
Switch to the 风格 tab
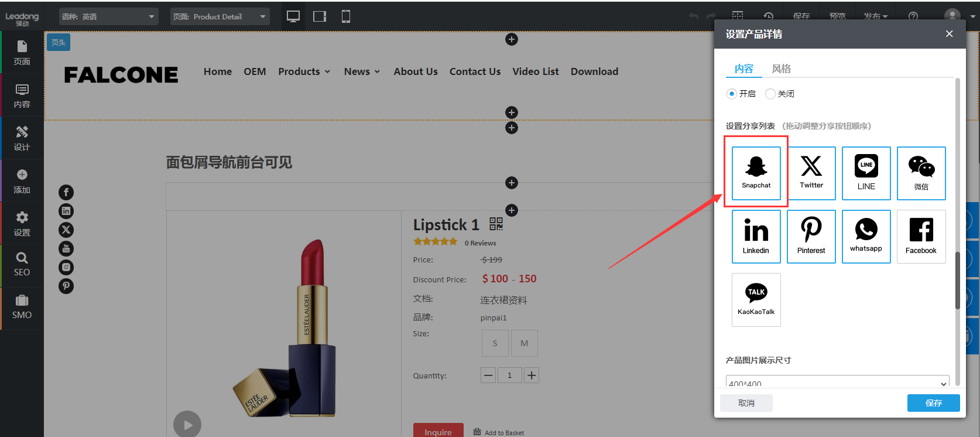coord(781,69)
